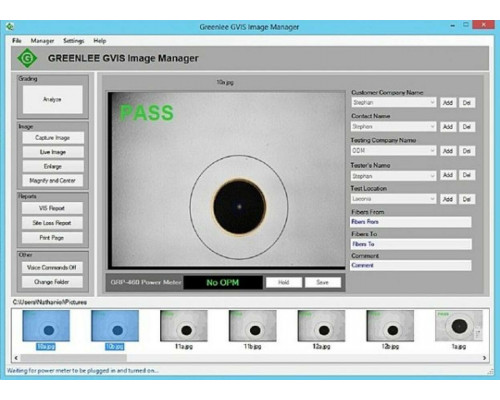Click the Change Folder button
Image resolution: width=500 pixels, height=400 pixels.
tap(52, 282)
